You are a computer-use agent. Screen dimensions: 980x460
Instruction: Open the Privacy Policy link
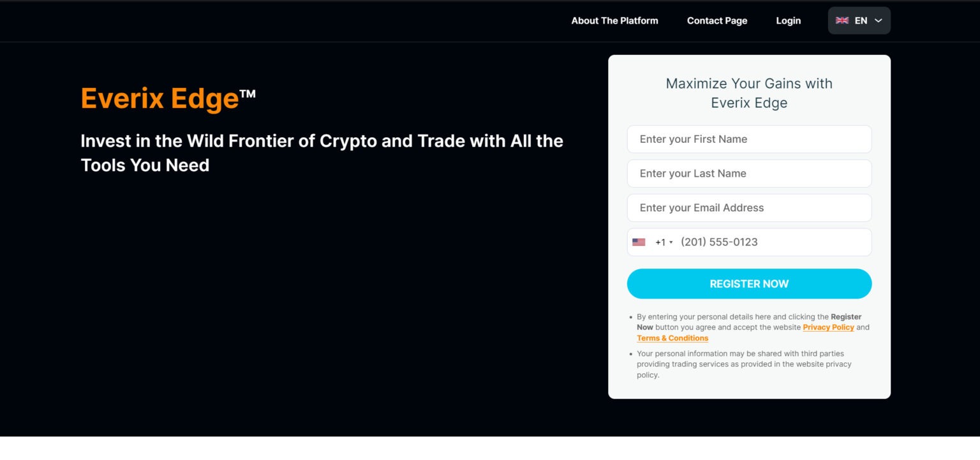point(828,327)
